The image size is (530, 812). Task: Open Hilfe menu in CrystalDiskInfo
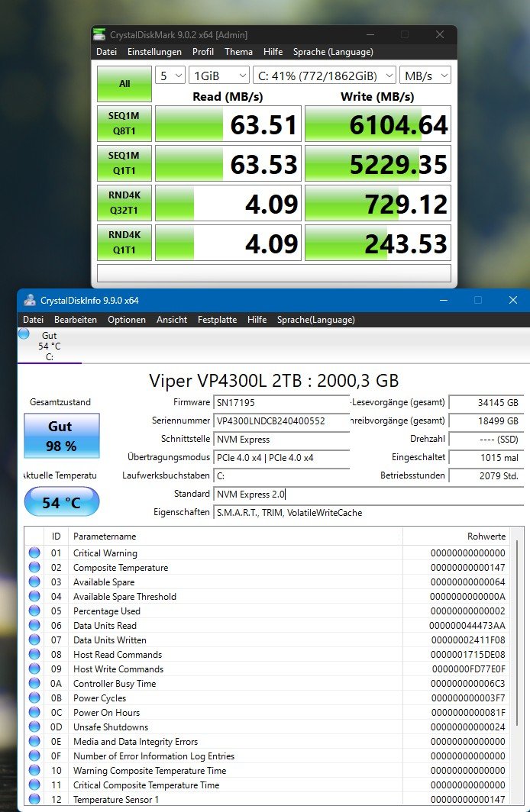(257, 320)
